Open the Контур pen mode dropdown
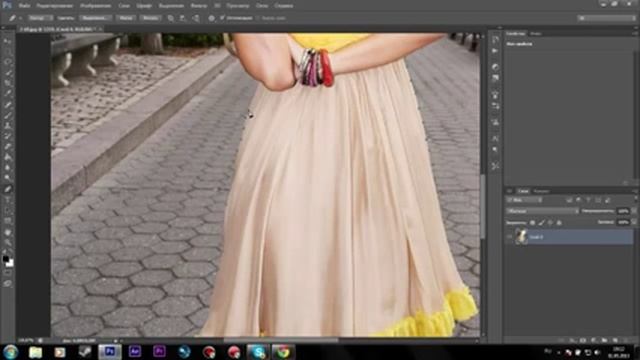Viewport: 640px width, 360px height. 40,18
